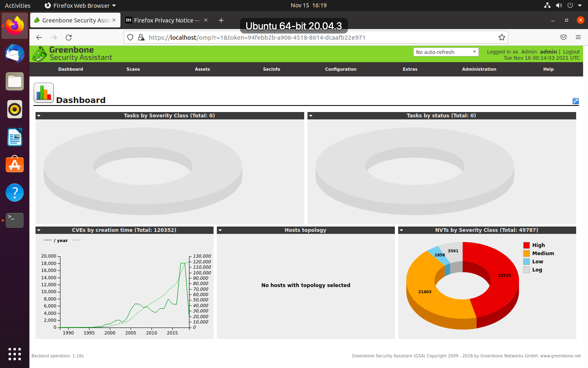The image size is (588, 368).
Task: Open Ubuntu Software from the dock
Action: coord(15,165)
